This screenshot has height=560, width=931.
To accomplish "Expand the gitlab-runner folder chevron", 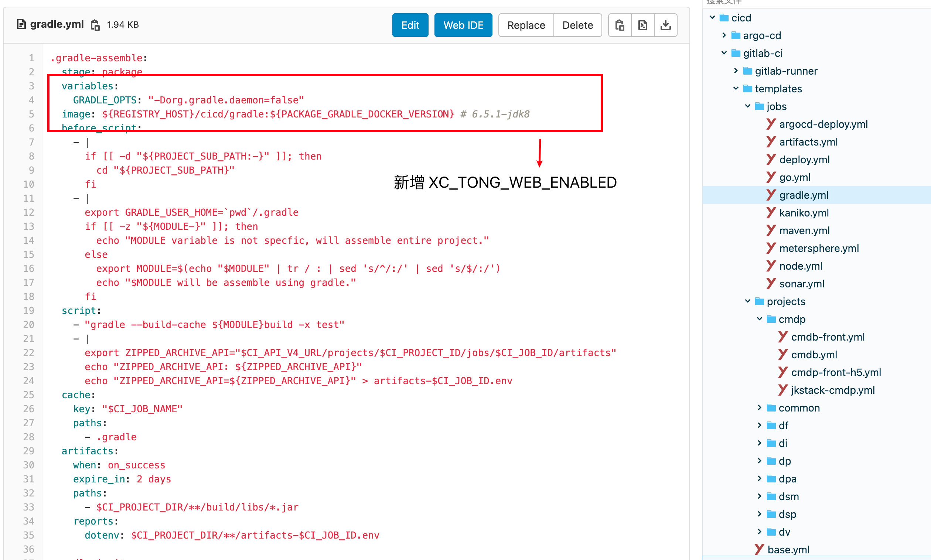I will click(736, 71).
